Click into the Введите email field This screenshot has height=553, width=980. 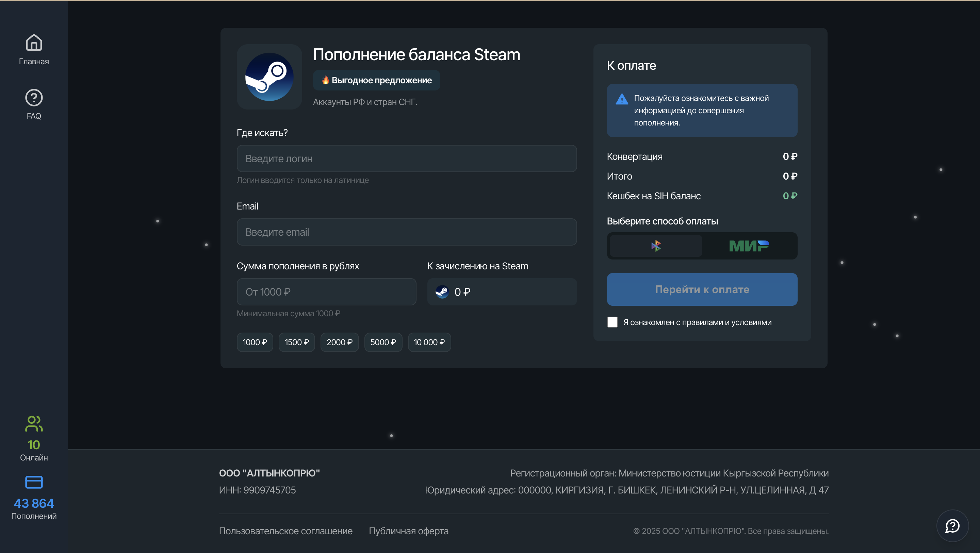click(x=406, y=232)
